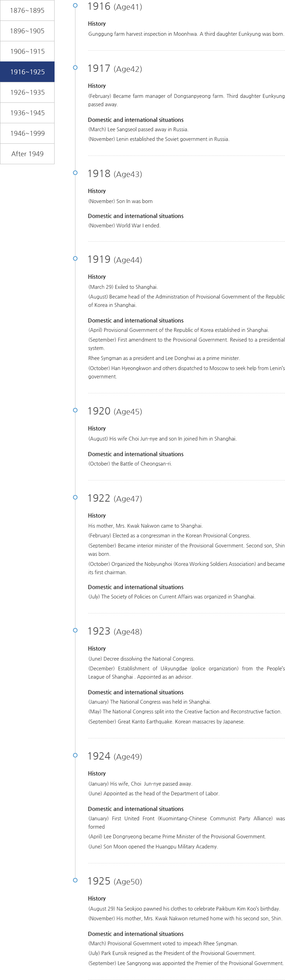
Task: Go to the 1926~1935 period tab
Action: 27,92
